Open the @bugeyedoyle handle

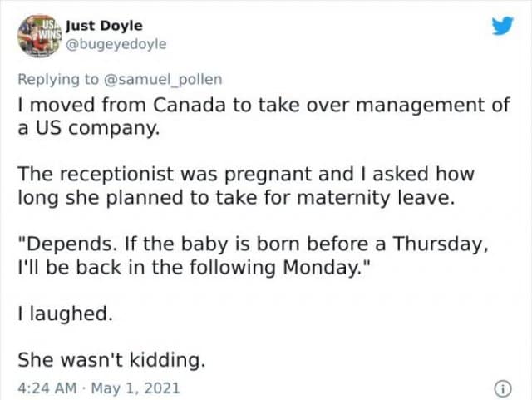coord(116,43)
